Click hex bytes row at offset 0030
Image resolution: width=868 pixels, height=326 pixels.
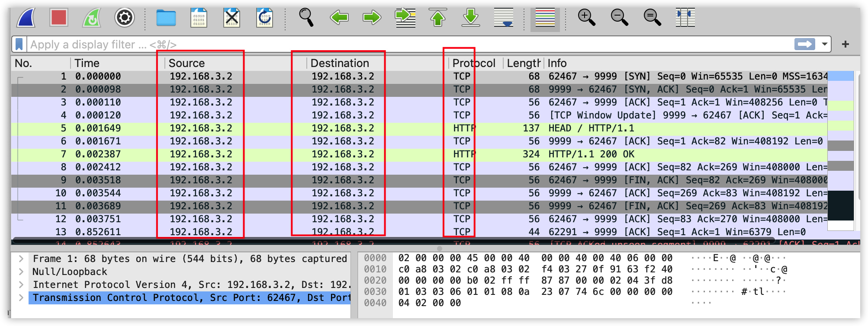tap(535, 292)
